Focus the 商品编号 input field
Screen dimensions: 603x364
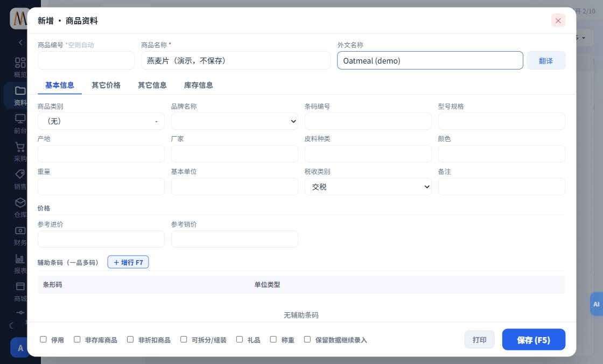click(86, 61)
